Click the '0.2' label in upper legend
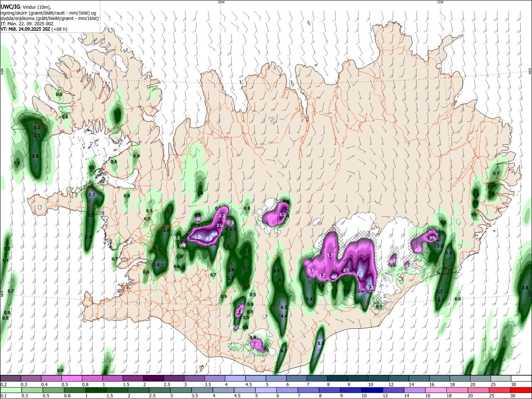Screen dimensions: 532x399 (4, 385)
